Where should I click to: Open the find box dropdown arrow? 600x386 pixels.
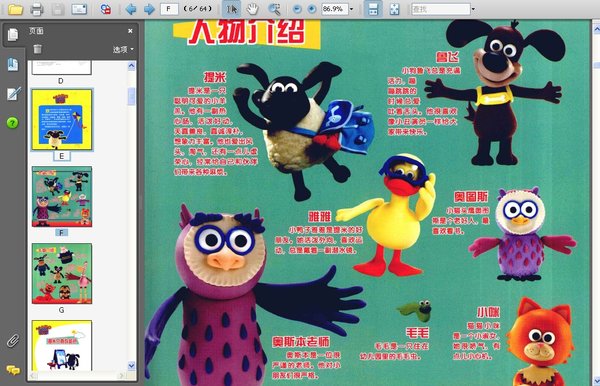pos(473,9)
